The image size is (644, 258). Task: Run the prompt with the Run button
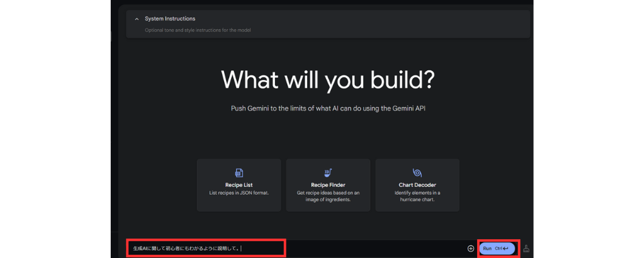[497, 248]
